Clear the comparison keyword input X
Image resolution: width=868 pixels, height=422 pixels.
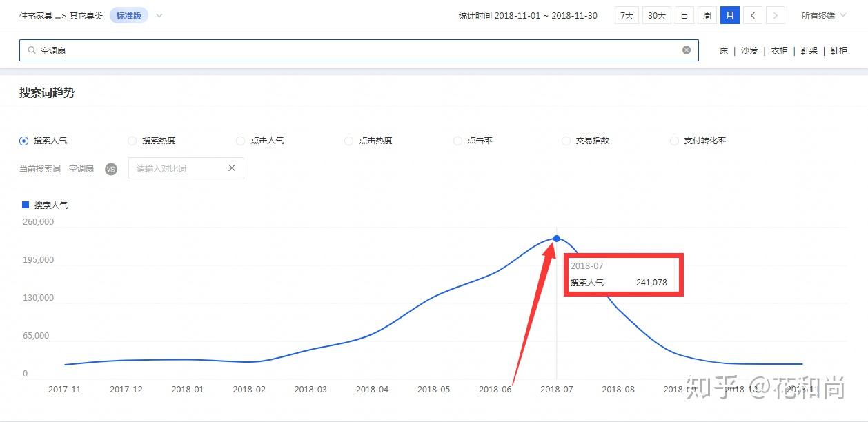pos(232,168)
